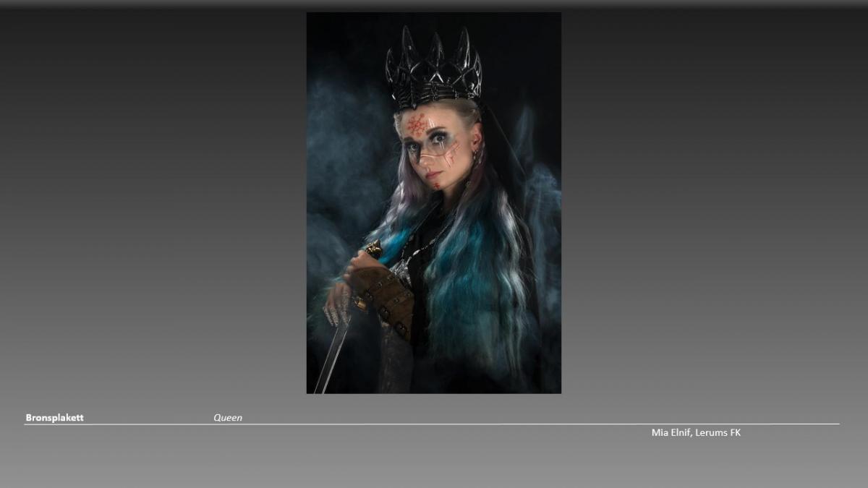Select the 'Bronsplakett' award label

coord(54,418)
